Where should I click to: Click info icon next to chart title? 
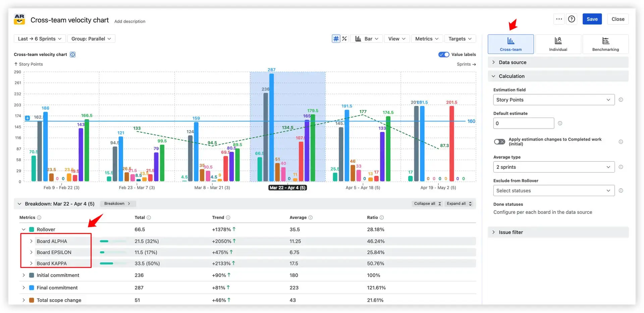[x=72, y=55]
